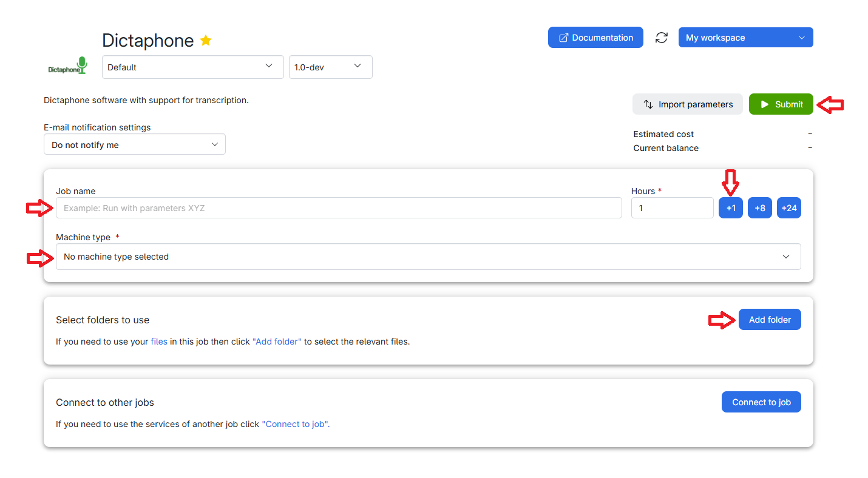Click the refresh arrows icon
Image resolution: width=868 pixels, height=478 pixels.
[x=661, y=38]
